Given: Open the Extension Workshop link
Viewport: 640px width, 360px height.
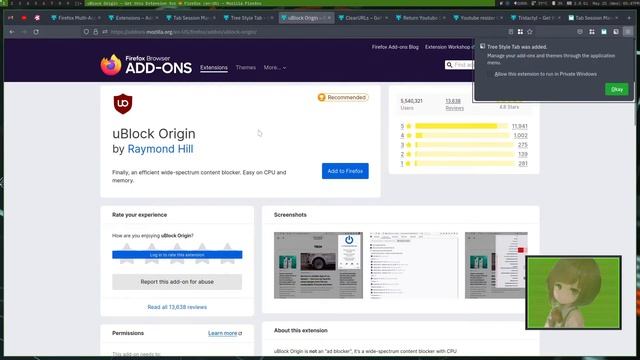Looking at the screenshot, I should pyautogui.click(x=449, y=47).
